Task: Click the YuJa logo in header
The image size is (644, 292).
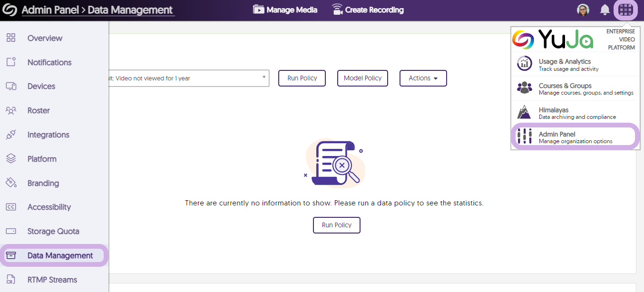Action: click(10, 10)
